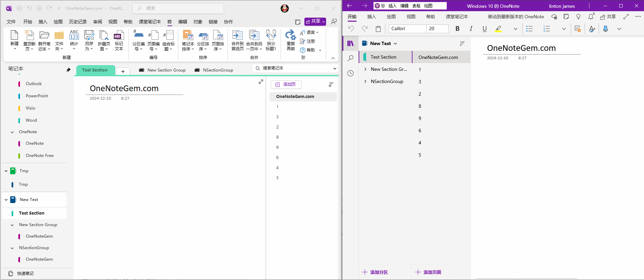Click the yellow text highlight color button
644x280 pixels.
pos(498,29)
